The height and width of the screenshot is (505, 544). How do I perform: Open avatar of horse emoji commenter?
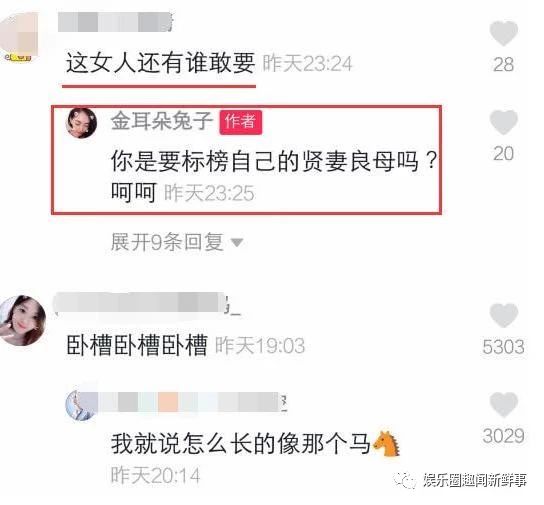[x=80, y=405]
